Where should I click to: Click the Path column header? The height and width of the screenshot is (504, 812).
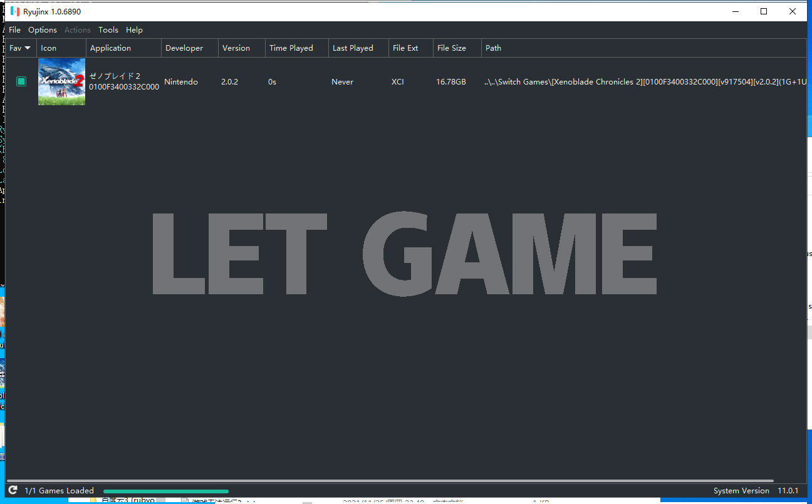tap(494, 48)
